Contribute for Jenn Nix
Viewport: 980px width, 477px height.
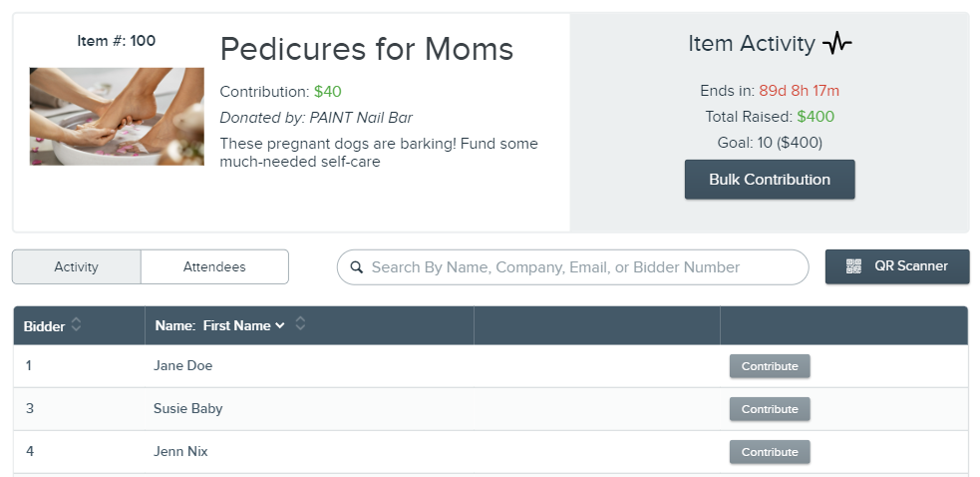[x=770, y=452]
